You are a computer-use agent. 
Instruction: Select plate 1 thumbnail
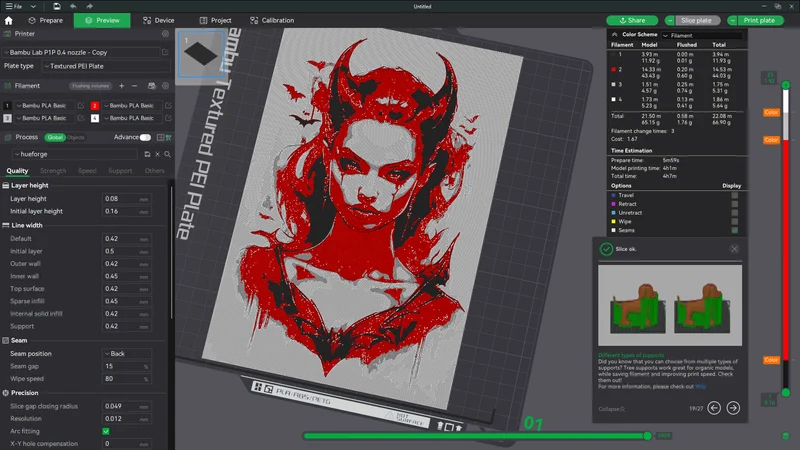tap(201, 54)
